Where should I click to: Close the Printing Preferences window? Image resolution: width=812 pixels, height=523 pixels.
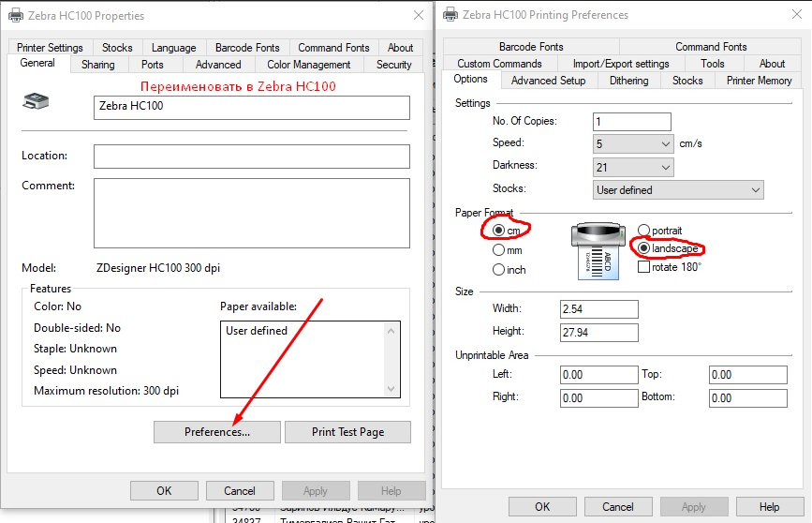coord(798,14)
